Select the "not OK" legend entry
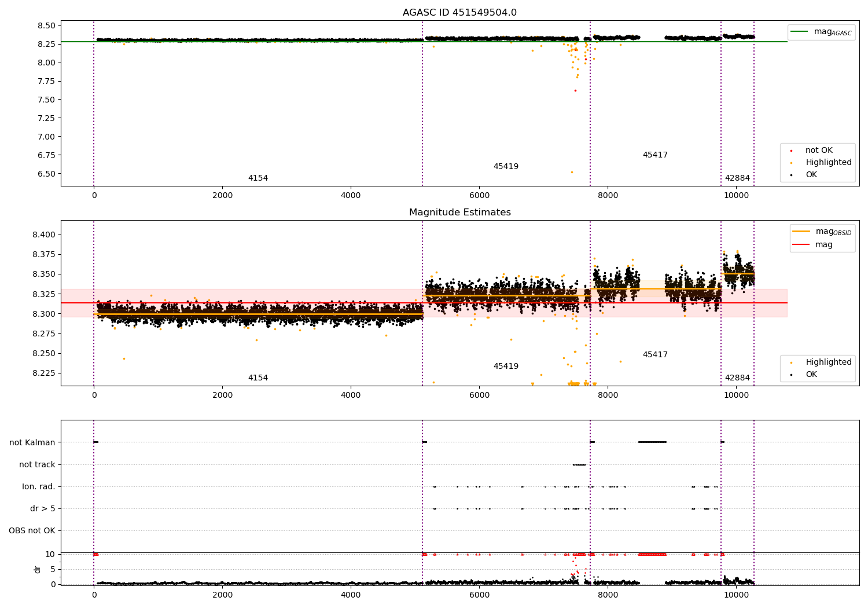868x608 pixels. [819, 151]
